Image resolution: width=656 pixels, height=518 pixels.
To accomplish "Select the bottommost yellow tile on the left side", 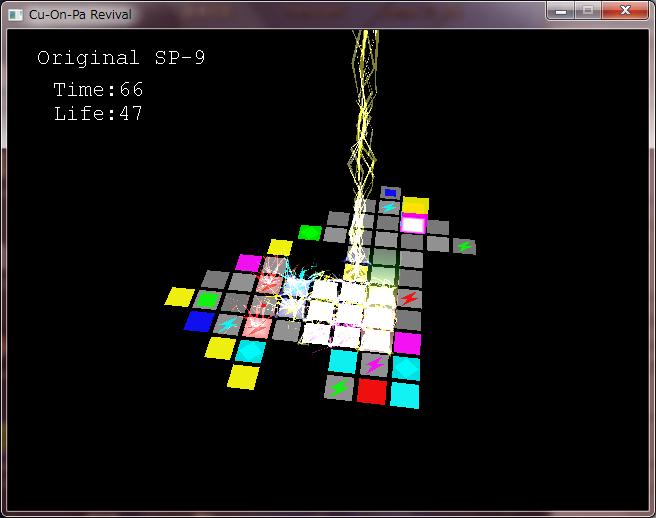I will 242,376.
